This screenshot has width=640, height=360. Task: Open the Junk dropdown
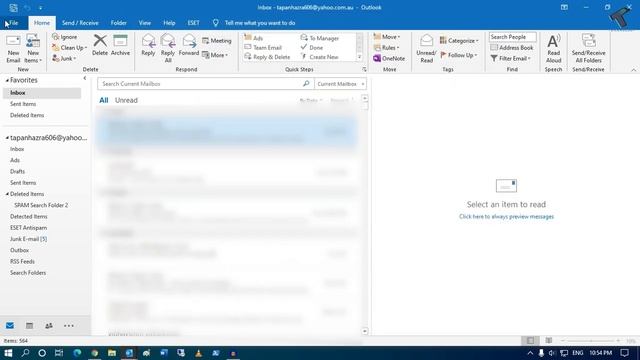[64, 58]
